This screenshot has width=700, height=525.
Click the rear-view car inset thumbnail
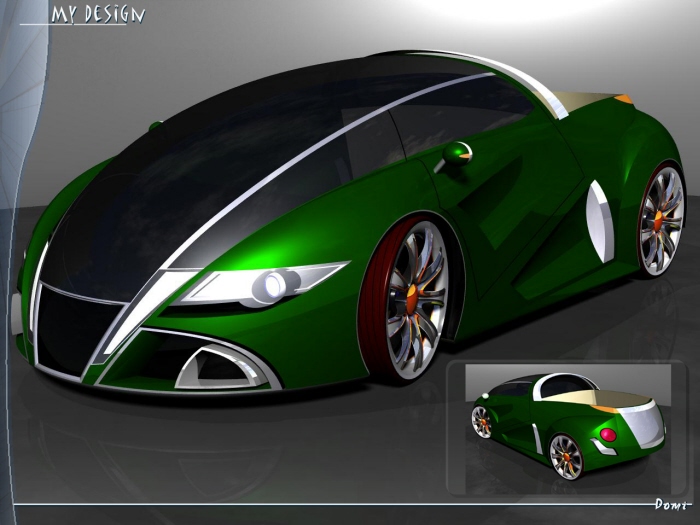[568, 429]
